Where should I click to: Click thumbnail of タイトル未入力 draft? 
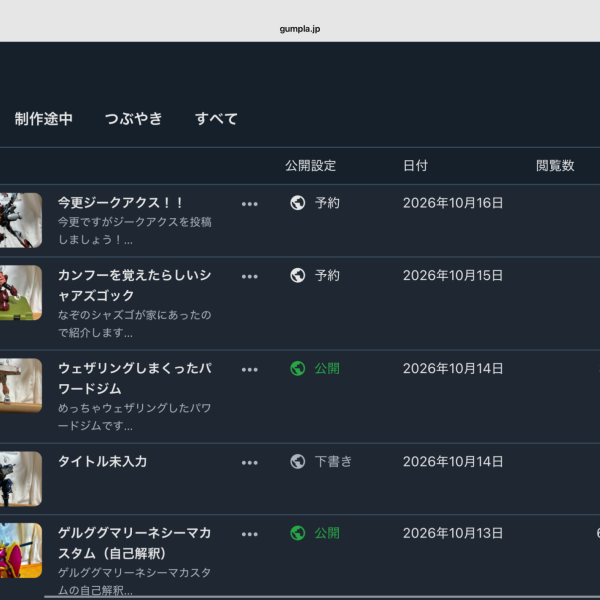tap(21, 479)
